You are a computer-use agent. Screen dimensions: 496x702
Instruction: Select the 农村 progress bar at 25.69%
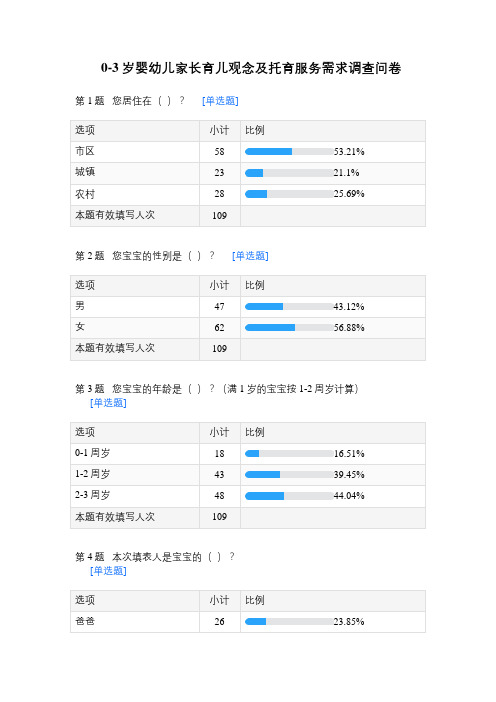(x=289, y=193)
